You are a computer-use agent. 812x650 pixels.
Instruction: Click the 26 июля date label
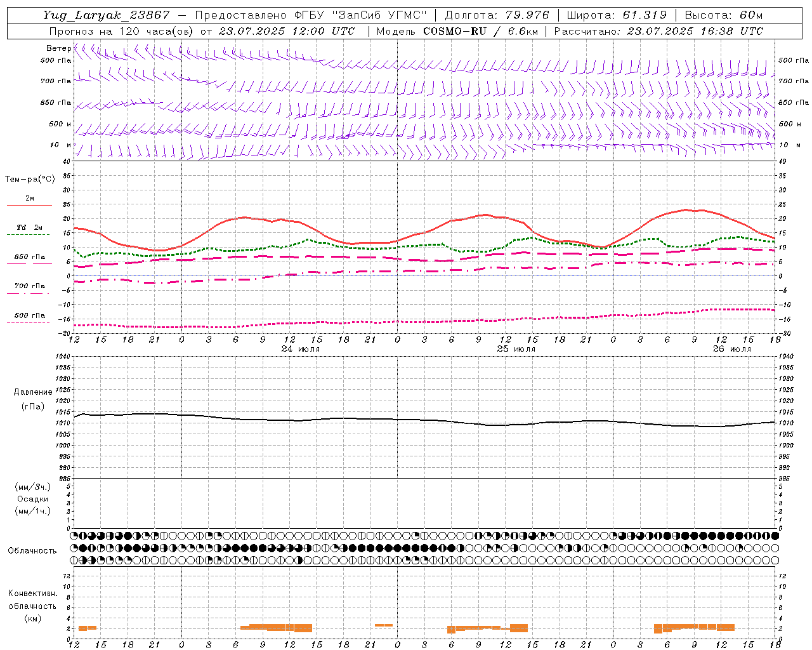tap(731, 349)
